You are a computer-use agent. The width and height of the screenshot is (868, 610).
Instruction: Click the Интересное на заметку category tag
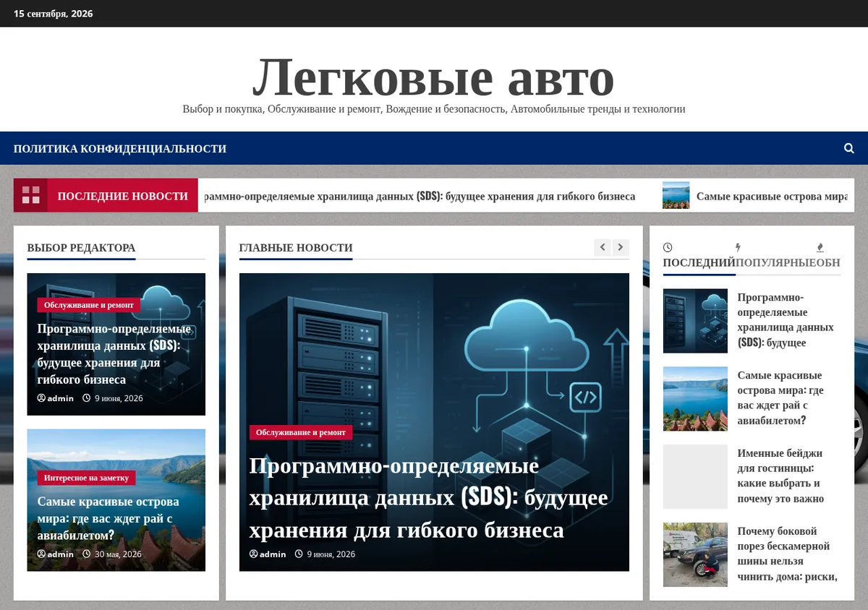[86, 478]
